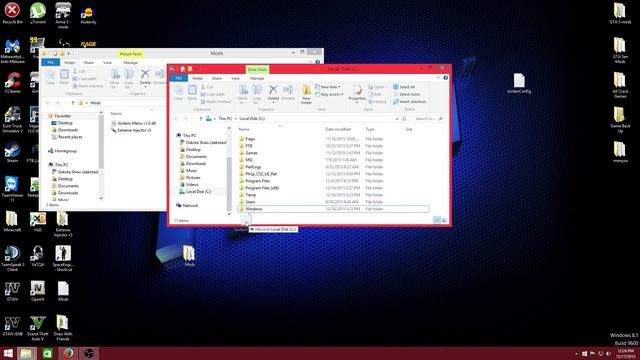The width and height of the screenshot is (640, 360).
Task: Select the Users folder
Action: (250, 202)
